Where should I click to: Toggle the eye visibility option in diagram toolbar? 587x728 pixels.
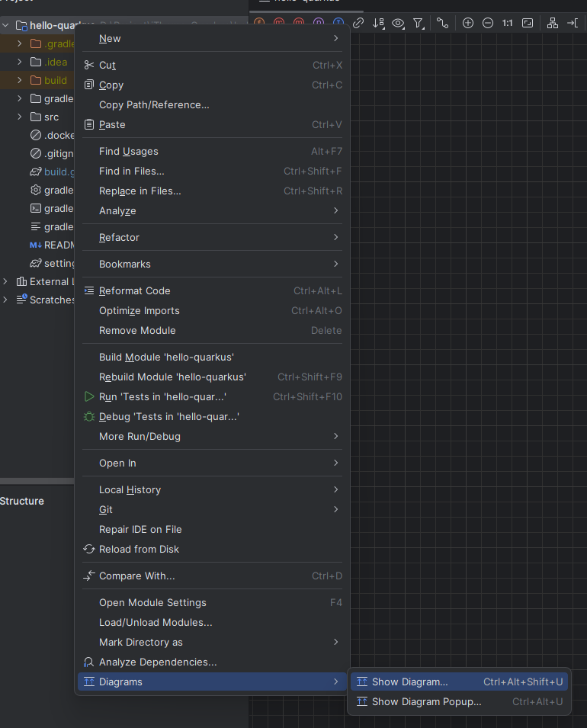[398, 23]
